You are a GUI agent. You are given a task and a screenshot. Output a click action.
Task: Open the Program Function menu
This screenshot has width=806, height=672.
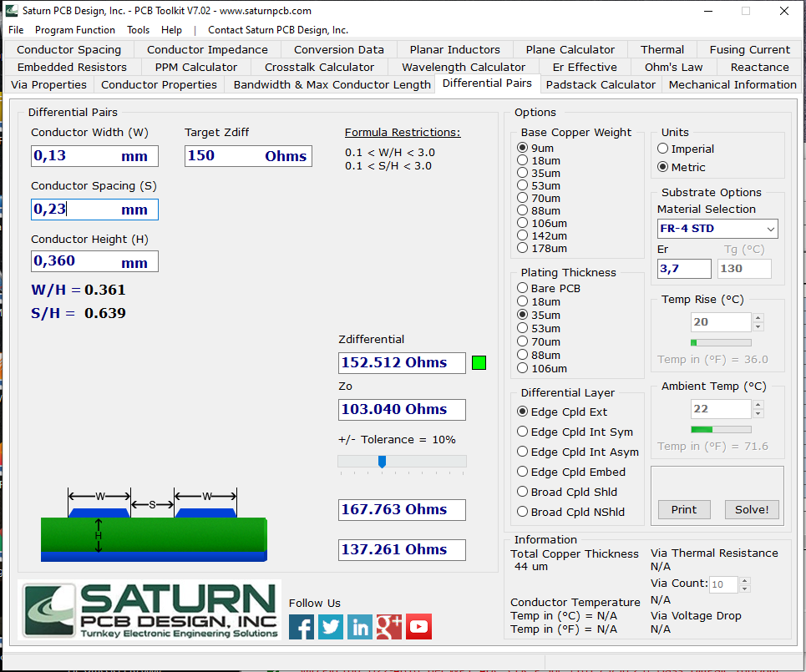(75, 30)
